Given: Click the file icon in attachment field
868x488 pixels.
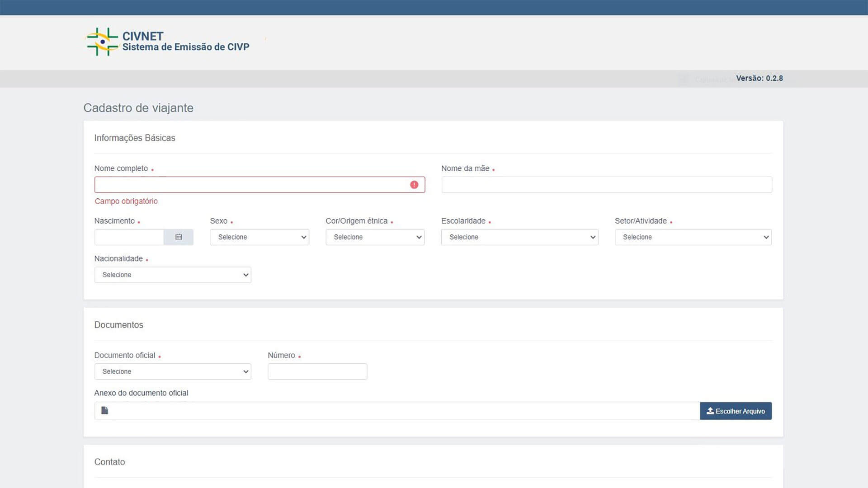Looking at the screenshot, I should pos(105,410).
